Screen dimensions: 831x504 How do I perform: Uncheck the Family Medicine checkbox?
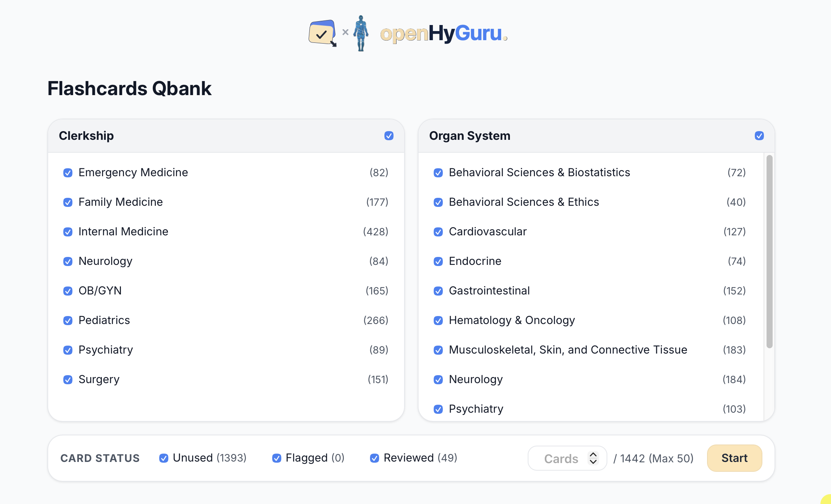(68, 202)
